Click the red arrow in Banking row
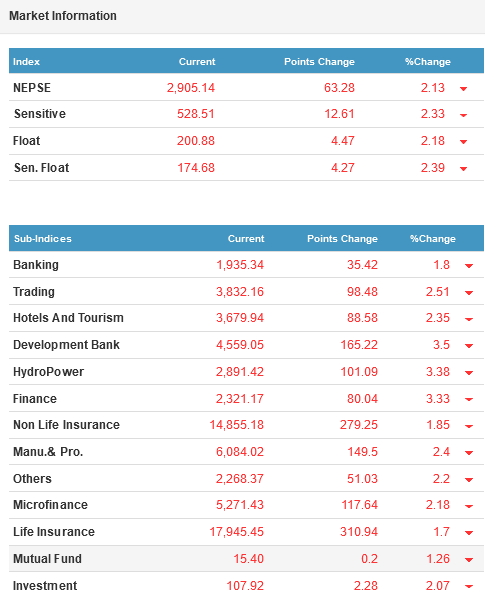The image size is (485, 594). point(469,266)
